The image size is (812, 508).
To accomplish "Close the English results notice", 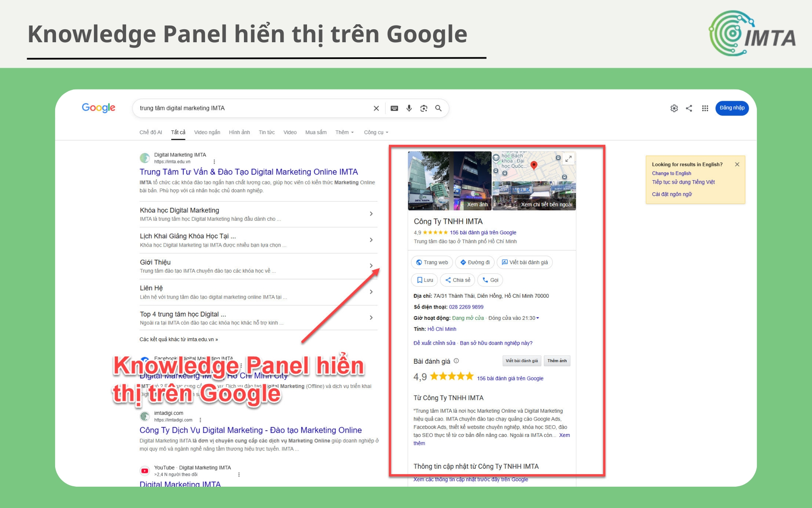I will 737,164.
